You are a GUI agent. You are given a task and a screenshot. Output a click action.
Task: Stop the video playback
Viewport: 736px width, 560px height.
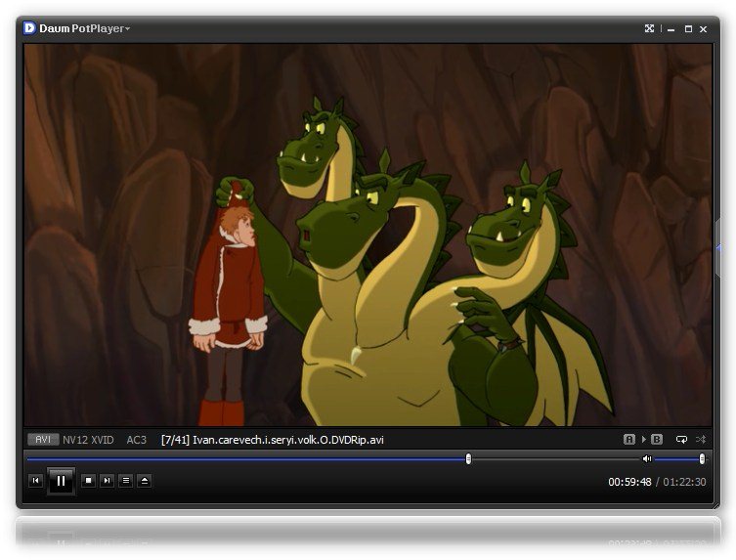88,481
